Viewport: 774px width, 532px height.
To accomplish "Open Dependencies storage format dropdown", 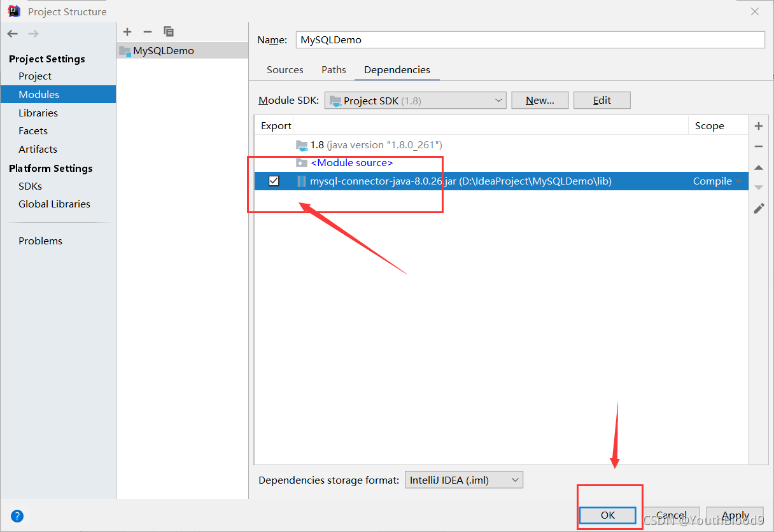I will (463, 480).
